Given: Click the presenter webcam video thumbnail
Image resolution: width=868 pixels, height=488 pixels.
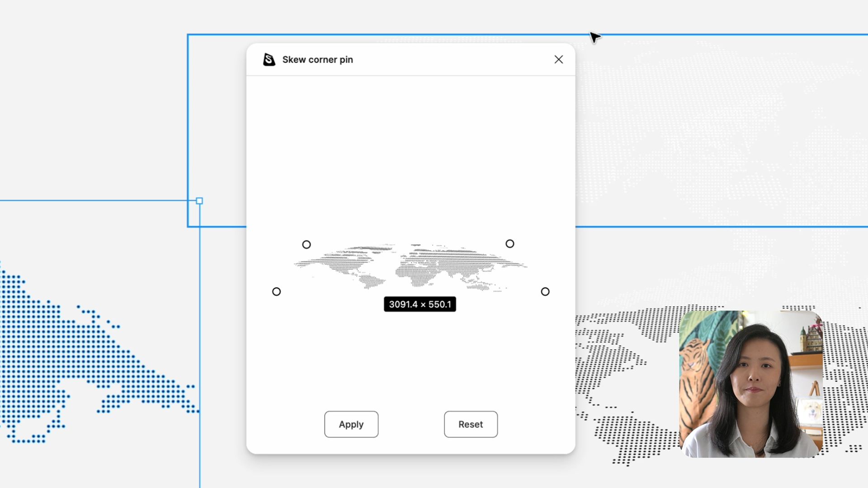Looking at the screenshot, I should [750, 384].
